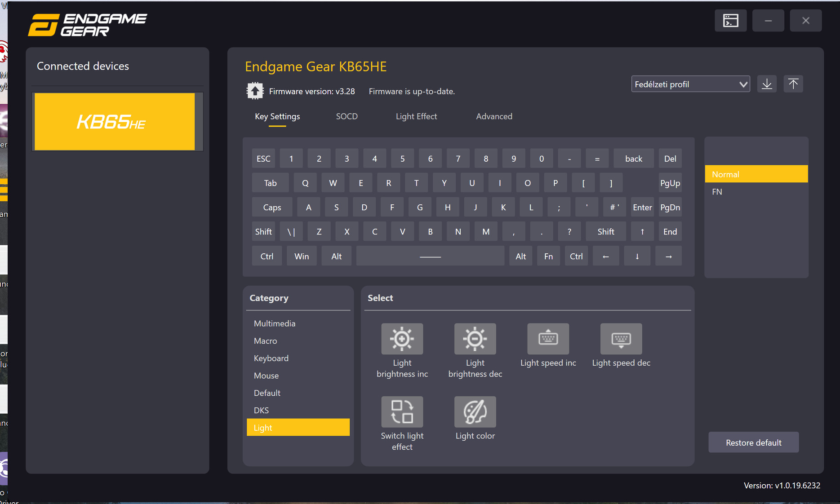
Task: Click the Firmware version: v3.28 text
Action: [312, 91]
